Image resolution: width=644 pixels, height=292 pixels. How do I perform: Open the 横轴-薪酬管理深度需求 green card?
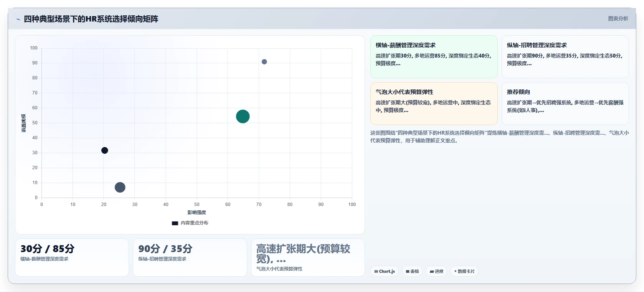434,57
